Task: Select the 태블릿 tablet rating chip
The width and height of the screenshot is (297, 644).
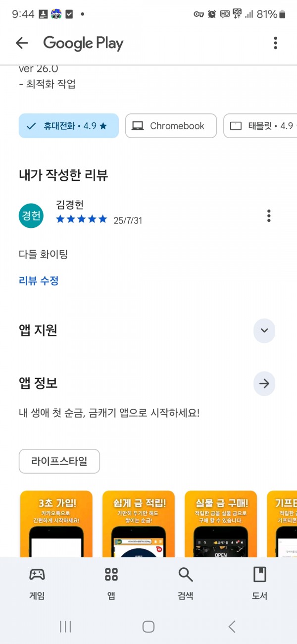Action: point(260,126)
